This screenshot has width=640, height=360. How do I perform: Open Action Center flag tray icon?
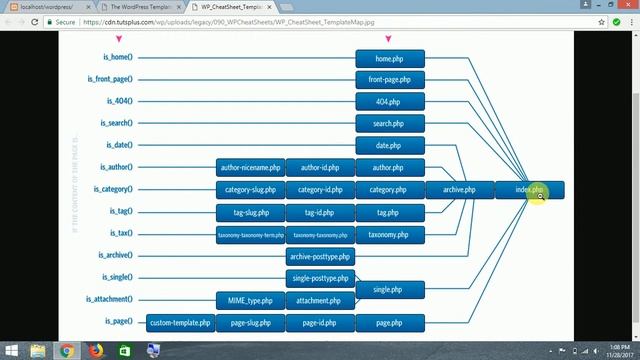[562, 351]
